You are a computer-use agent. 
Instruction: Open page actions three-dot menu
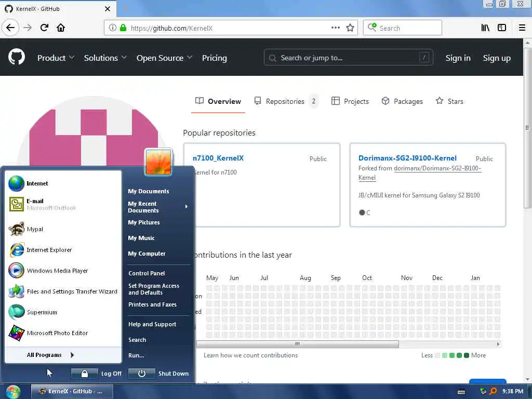coord(335,28)
